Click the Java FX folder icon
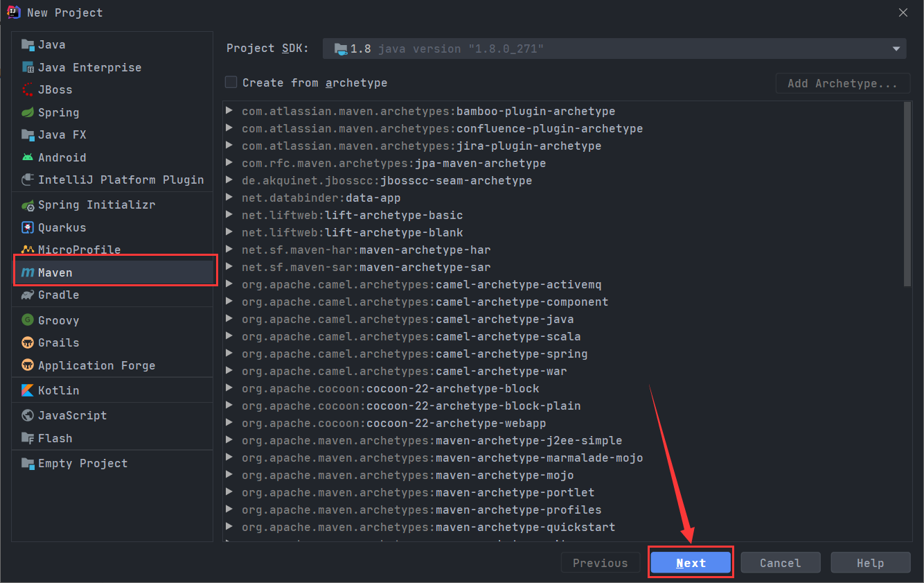The height and width of the screenshot is (583, 924). (28, 135)
